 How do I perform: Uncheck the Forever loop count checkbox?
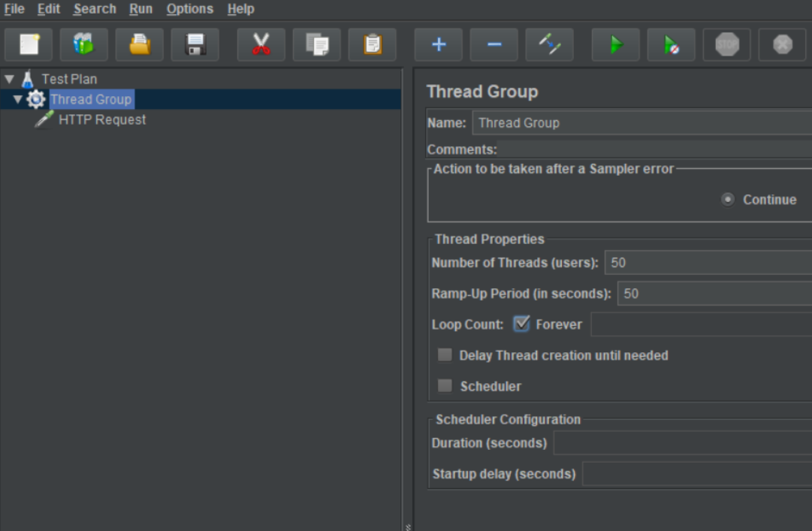pyautogui.click(x=521, y=324)
